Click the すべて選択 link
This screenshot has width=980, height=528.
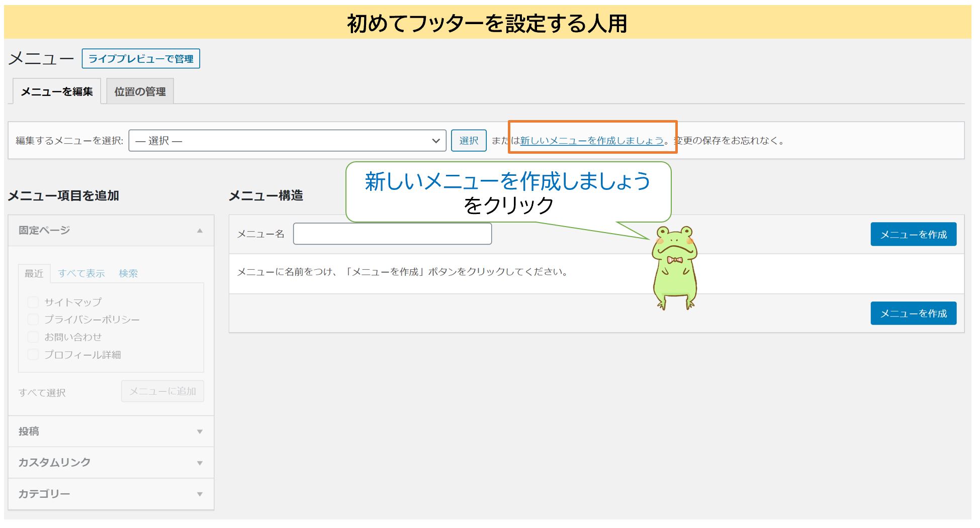coord(43,392)
